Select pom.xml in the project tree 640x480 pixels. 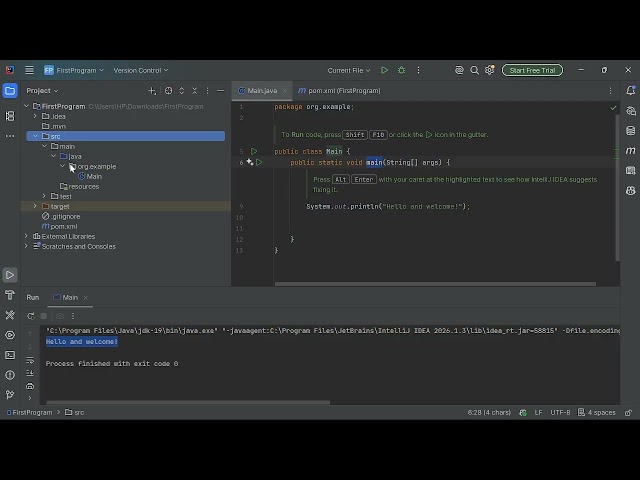click(60, 226)
